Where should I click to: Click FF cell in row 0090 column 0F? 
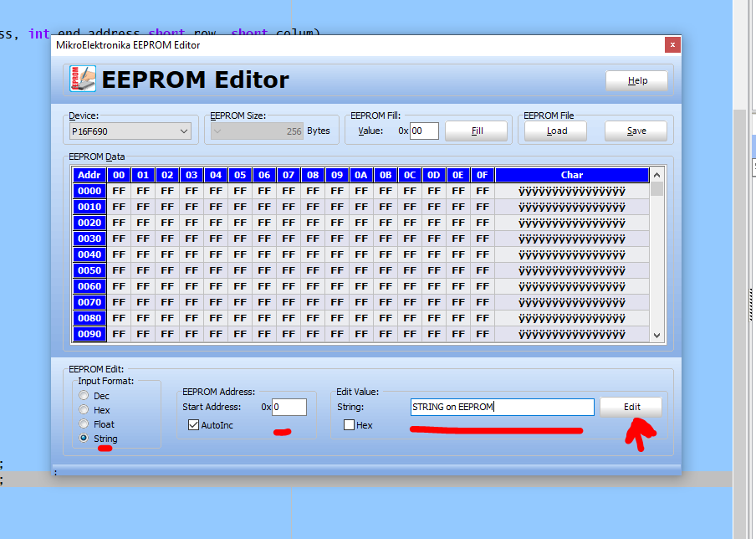pos(483,334)
